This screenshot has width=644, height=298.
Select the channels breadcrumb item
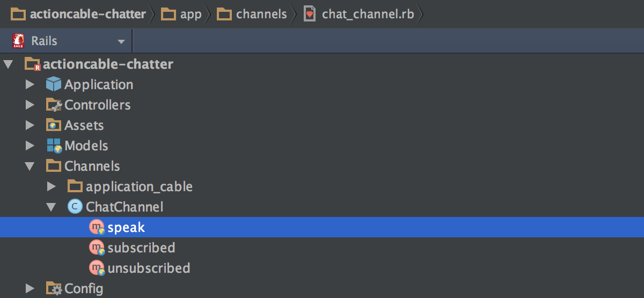252,14
